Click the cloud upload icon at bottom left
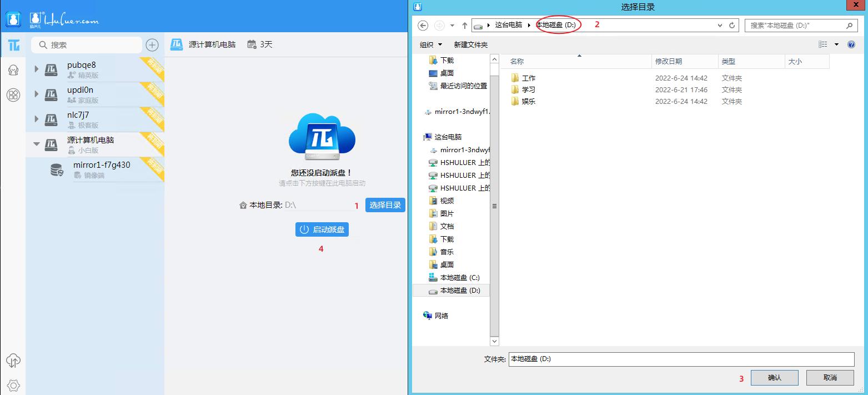The width and height of the screenshot is (868, 395). pos(13,361)
